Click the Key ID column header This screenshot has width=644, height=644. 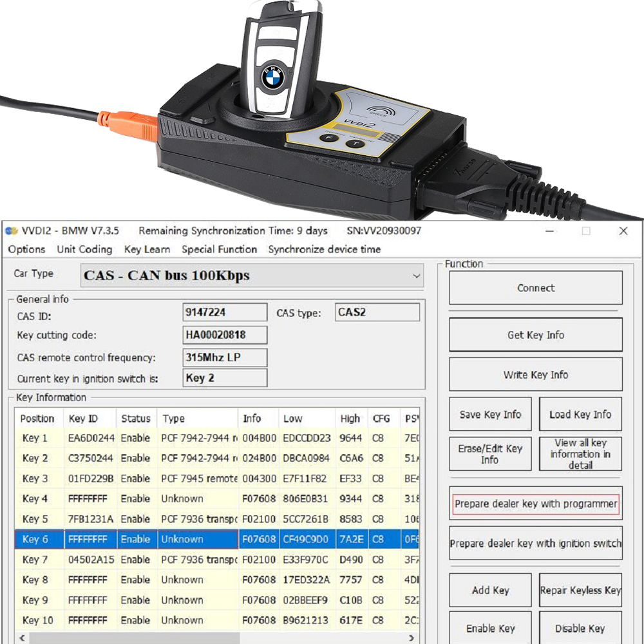click(x=90, y=419)
